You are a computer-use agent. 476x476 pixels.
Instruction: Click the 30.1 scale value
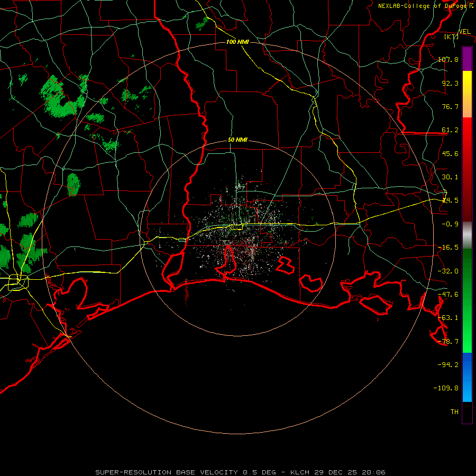point(450,177)
